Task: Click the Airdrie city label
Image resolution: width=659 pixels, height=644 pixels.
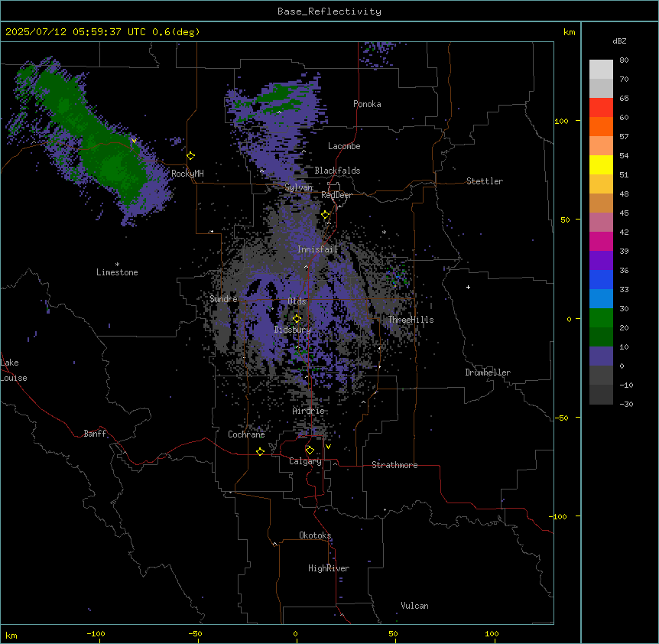Action: pyautogui.click(x=308, y=411)
